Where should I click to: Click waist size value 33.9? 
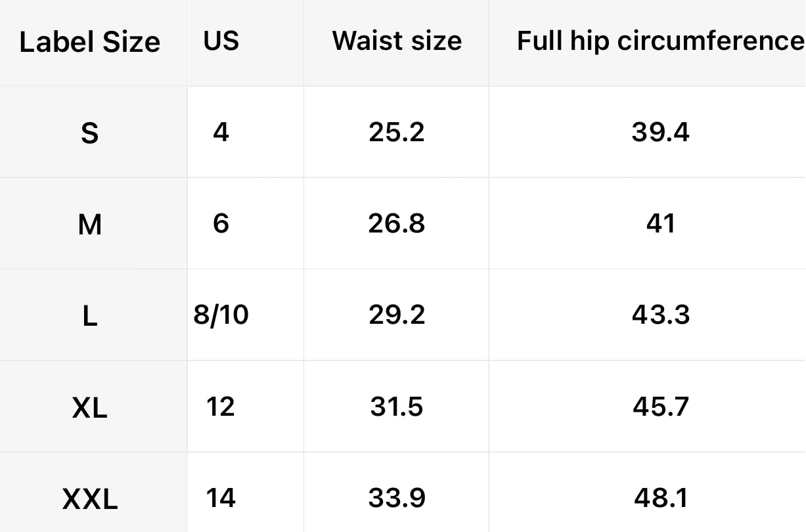tap(397, 498)
